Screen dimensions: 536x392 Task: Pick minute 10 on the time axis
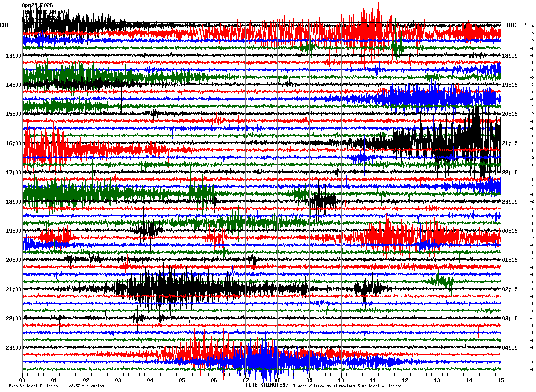coord(341,380)
